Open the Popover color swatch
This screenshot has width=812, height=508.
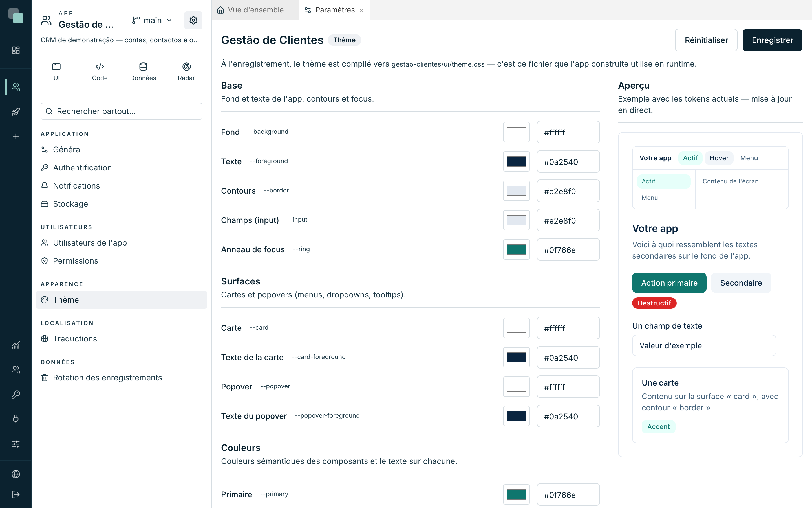pyautogui.click(x=516, y=387)
